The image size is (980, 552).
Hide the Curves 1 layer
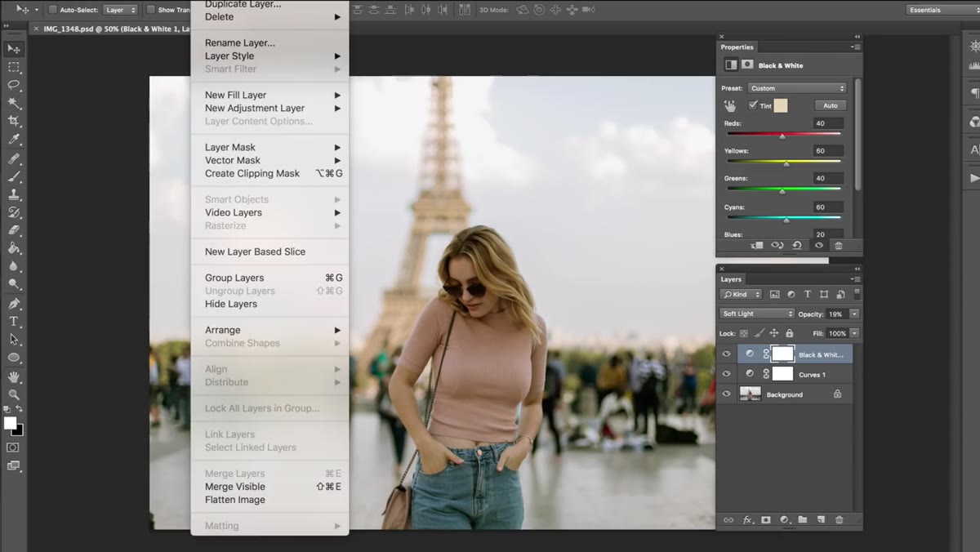pyautogui.click(x=727, y=374)
